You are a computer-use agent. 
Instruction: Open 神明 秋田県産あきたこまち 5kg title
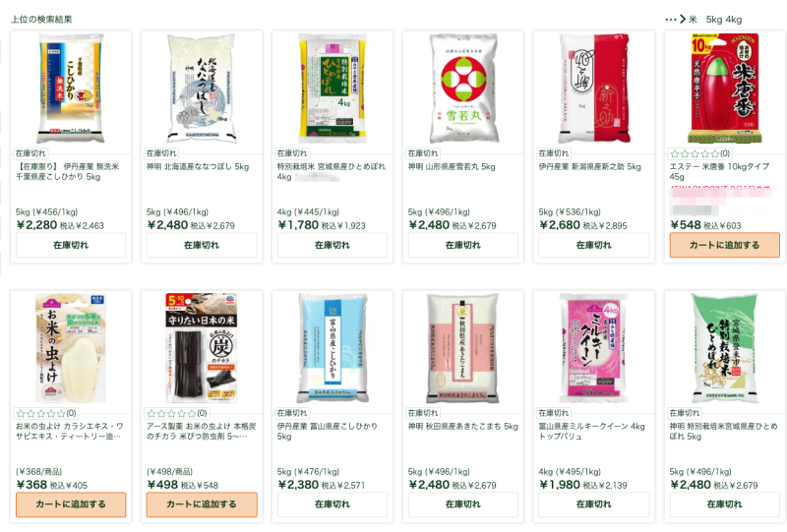coord(462,426)
